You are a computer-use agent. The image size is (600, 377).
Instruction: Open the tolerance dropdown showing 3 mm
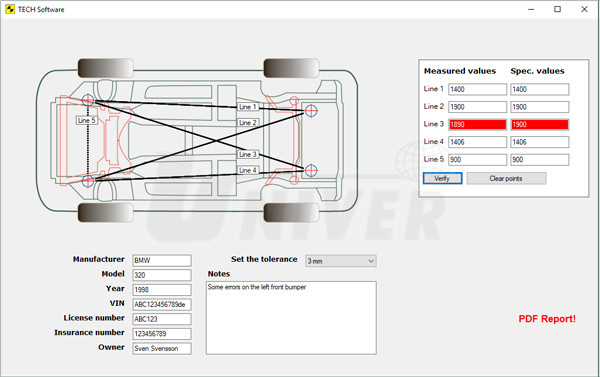click(341, 261)
